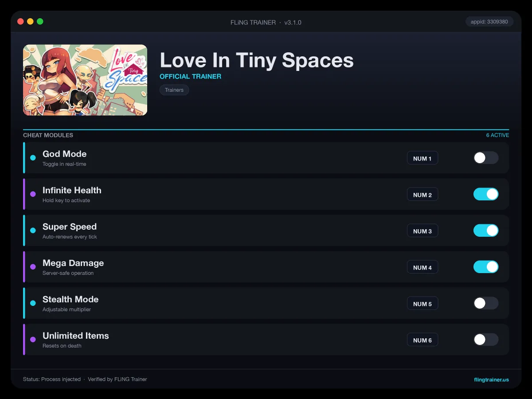
Task: Select the Mega Damage module title
Action: (x=73, y=263)
